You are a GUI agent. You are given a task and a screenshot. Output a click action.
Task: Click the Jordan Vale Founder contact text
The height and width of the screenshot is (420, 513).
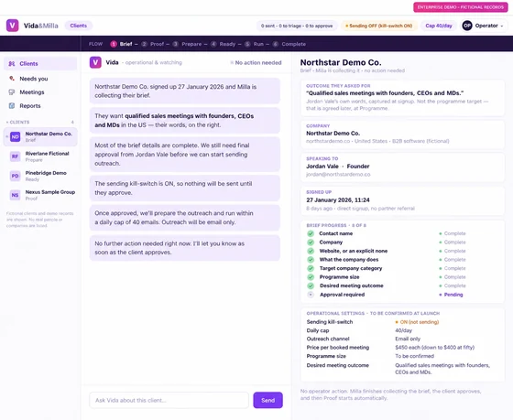coord(338,167)
